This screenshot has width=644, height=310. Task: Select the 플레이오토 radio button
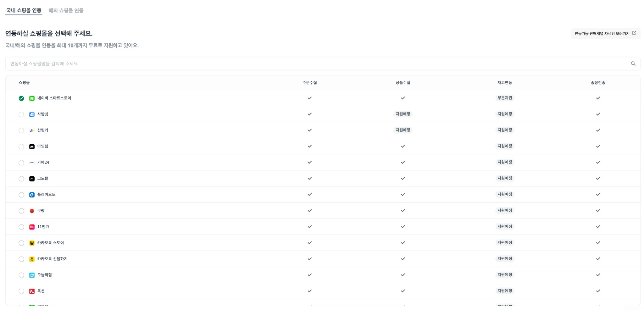[21, 195]
